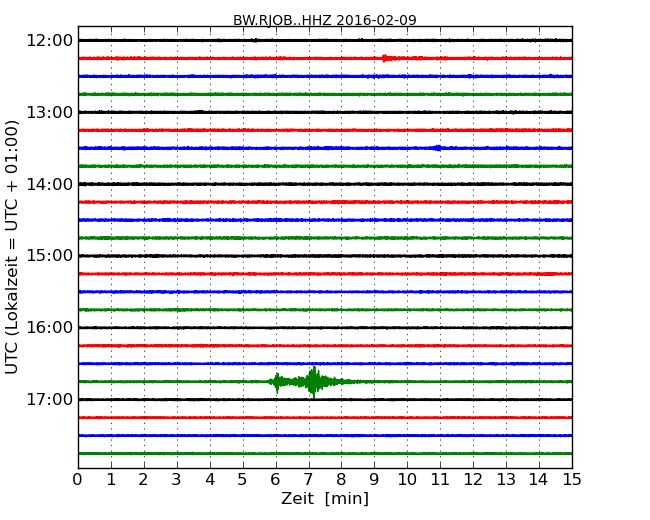Click the 16:00 time tick label

pos(49,328)
